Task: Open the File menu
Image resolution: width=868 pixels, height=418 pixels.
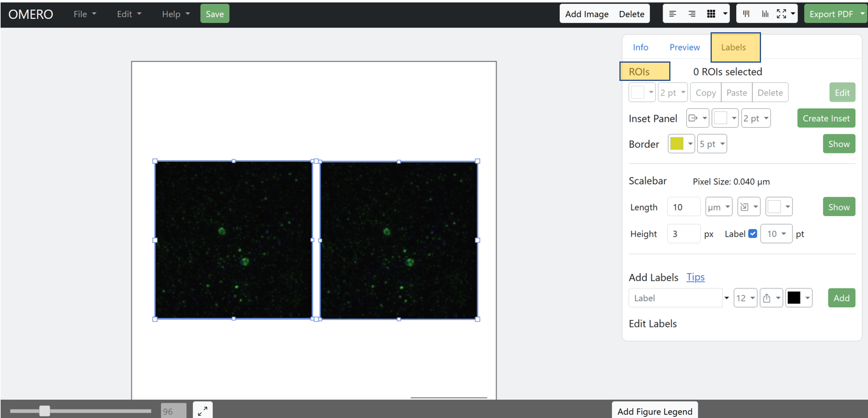Action: pos(84,14)
